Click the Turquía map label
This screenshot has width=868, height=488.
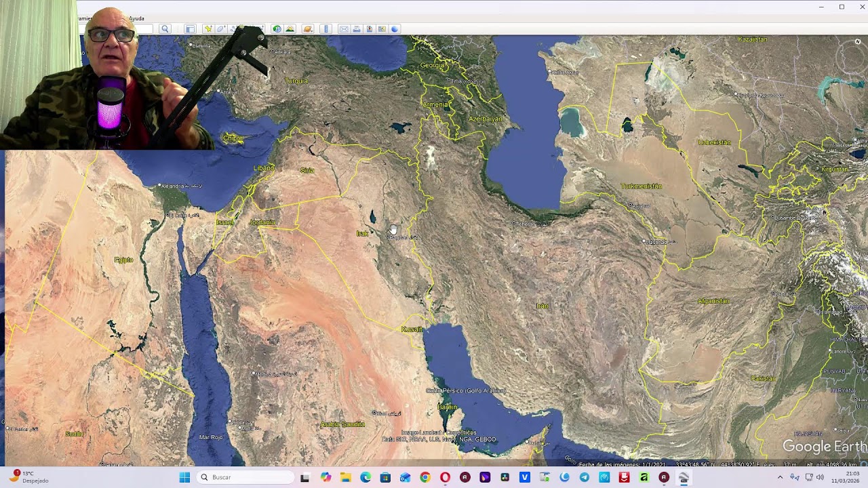[x=296, y=81]
